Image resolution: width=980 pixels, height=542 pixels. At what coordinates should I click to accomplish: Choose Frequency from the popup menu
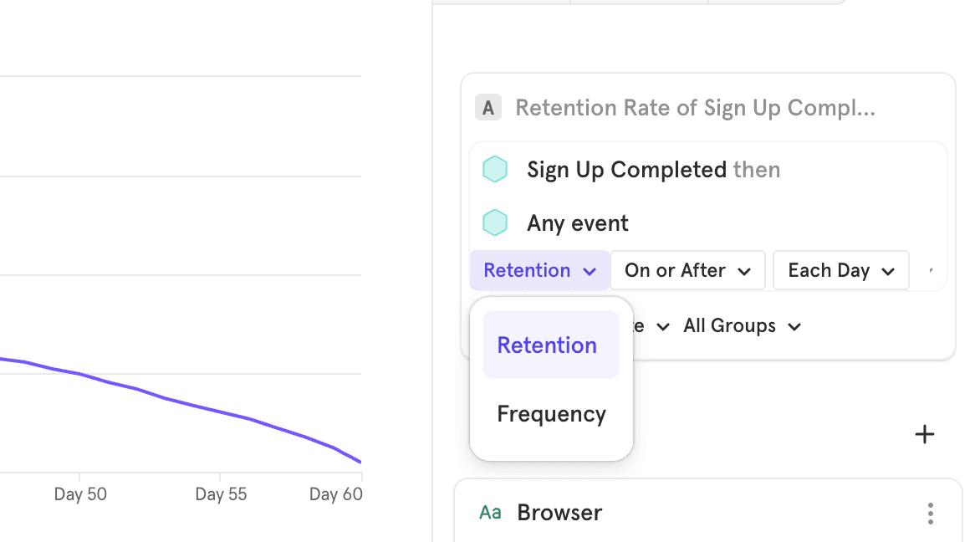point(551,414)
